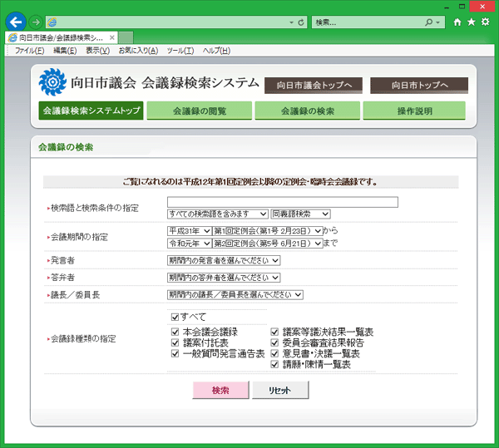Open the browser home page icon

click(x=457, y=22)
